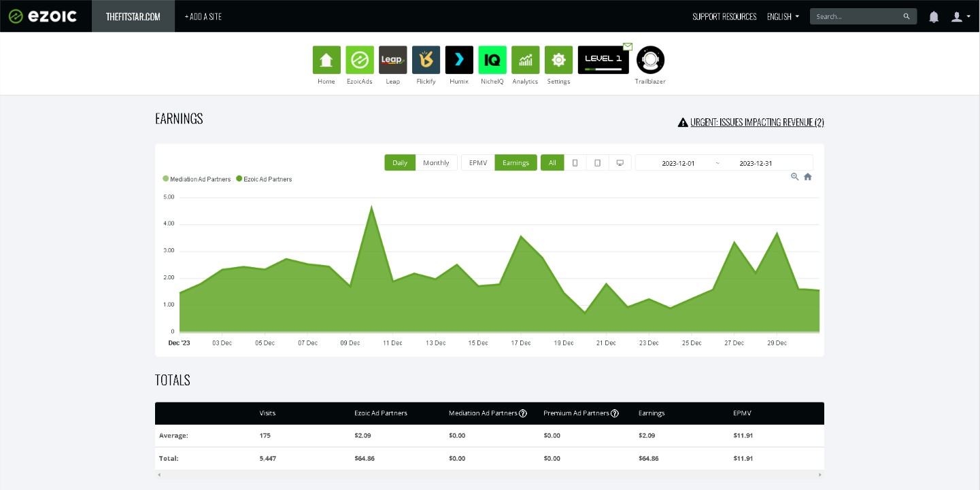Click the 09 Dec axis label
The width and height of the screenshot is (980, 490).
(350, 343)
